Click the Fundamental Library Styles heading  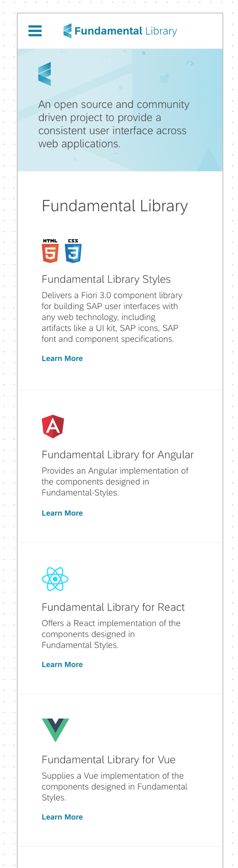(x=106, y=279)
